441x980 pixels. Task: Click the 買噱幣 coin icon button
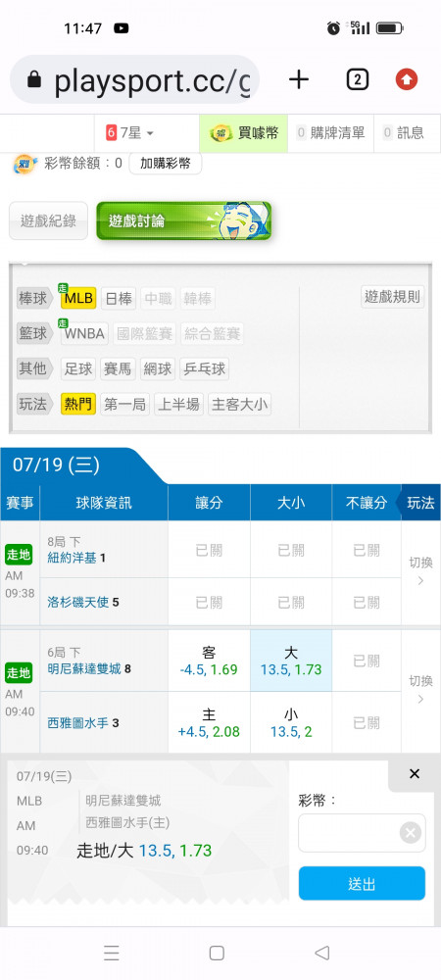tap(244, 132)
